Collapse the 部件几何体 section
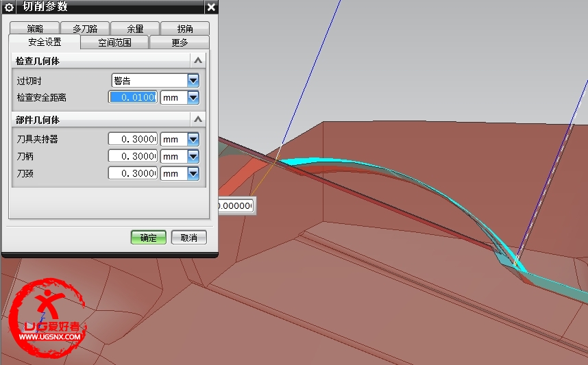This screenshot has width=588, height=365. pyautogui.click(x=198, y=120)
